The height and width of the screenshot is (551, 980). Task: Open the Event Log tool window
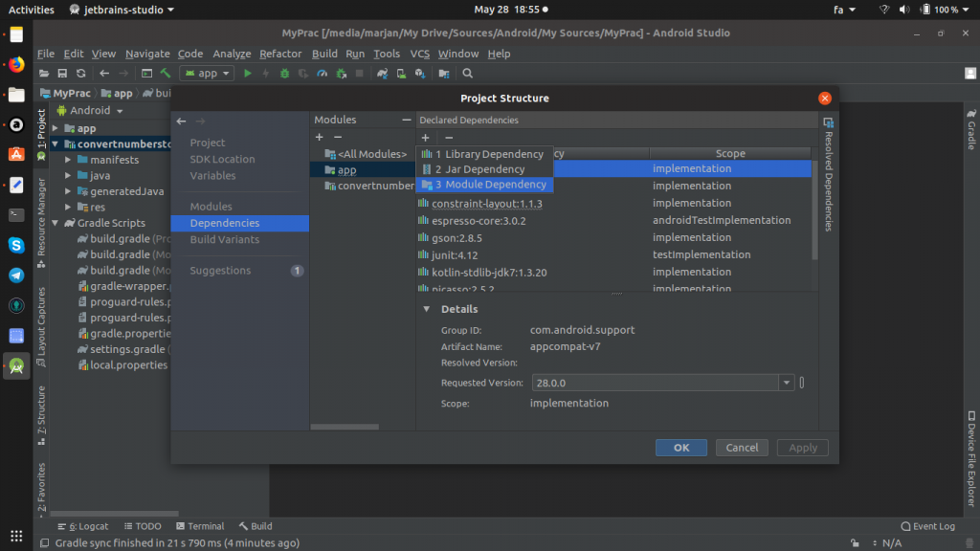coord(928,526)
